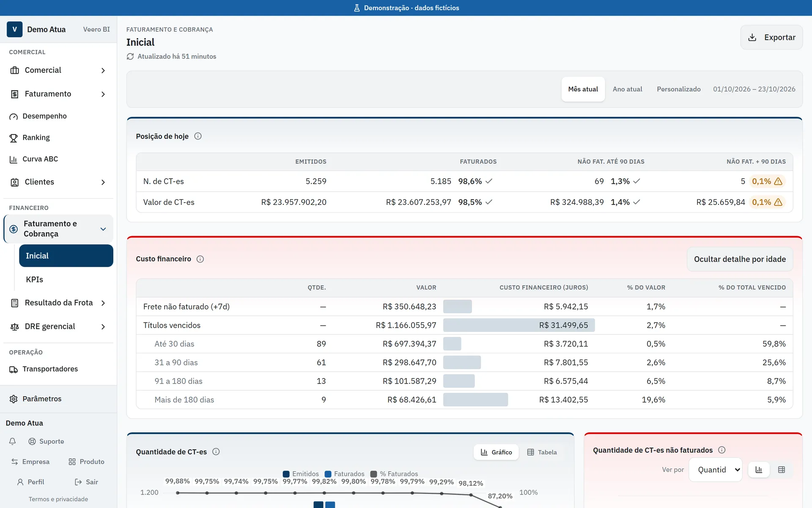Switch non-invoiced panel to table view
This screenshot has width=812, height=508.
[x=782, y=470]
